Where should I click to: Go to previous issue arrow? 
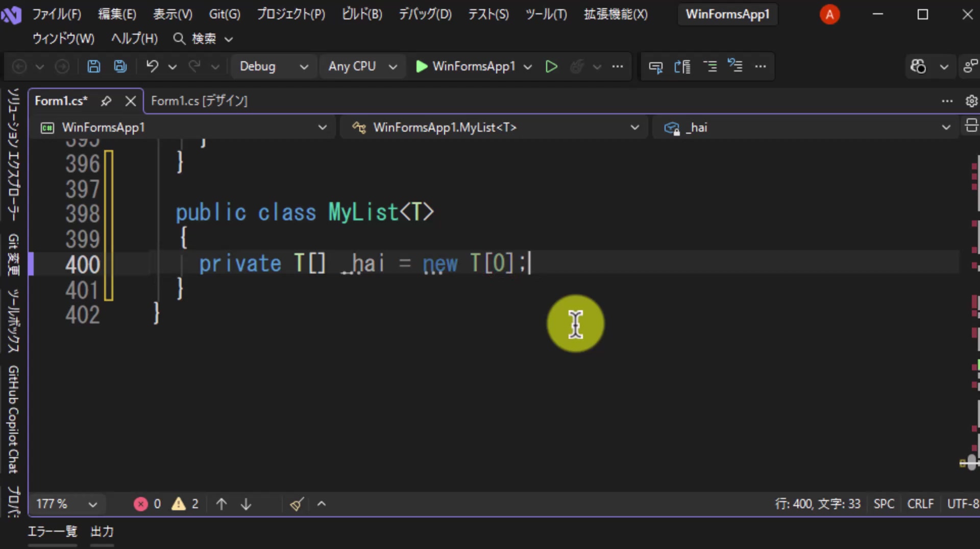click(221, 504)
